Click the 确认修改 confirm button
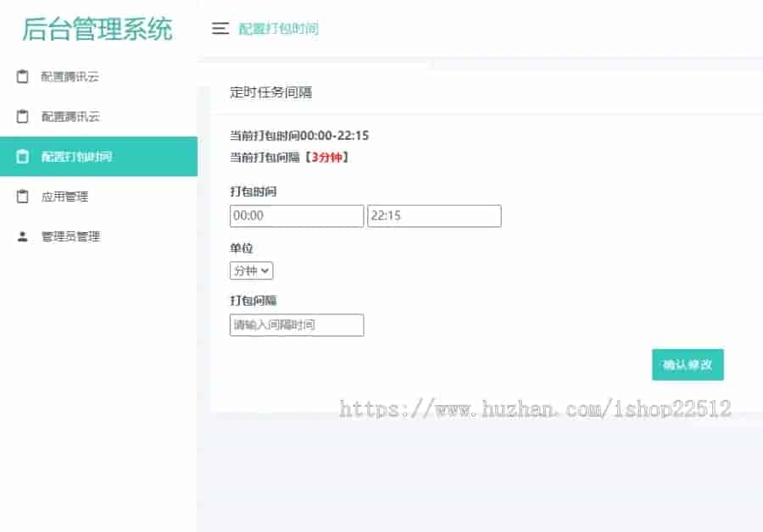 click(688, 365)
